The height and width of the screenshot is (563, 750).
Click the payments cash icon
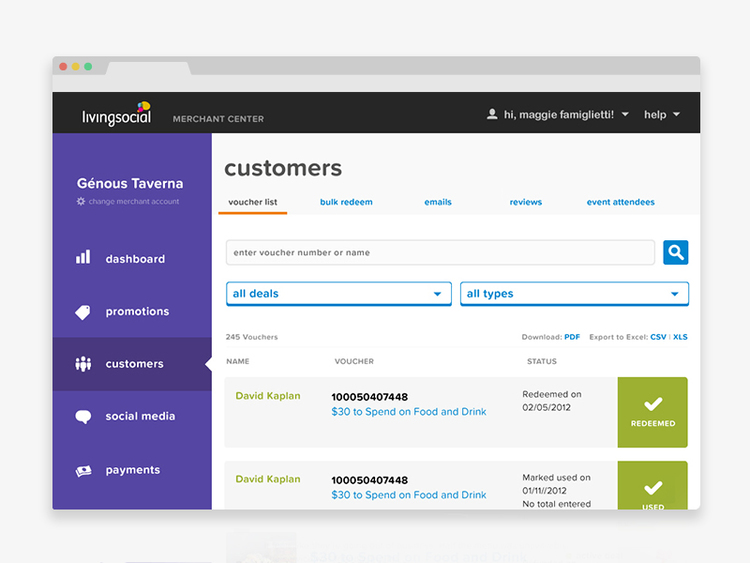(83, 471)
